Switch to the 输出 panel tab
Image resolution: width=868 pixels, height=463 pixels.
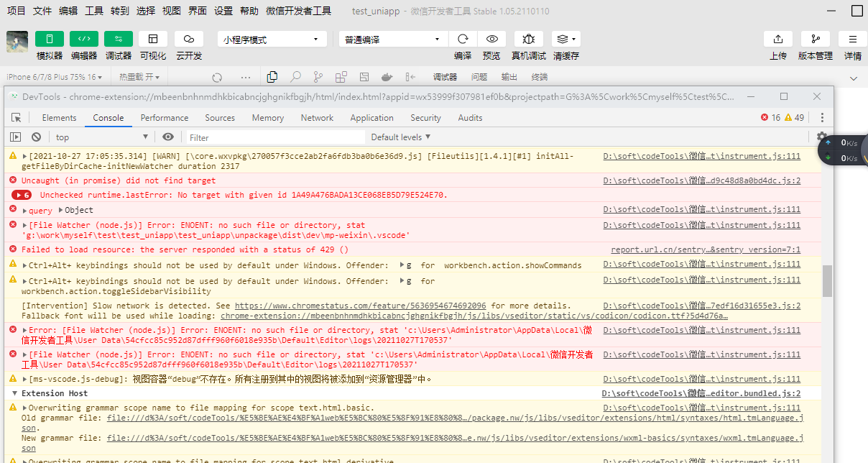509,77
